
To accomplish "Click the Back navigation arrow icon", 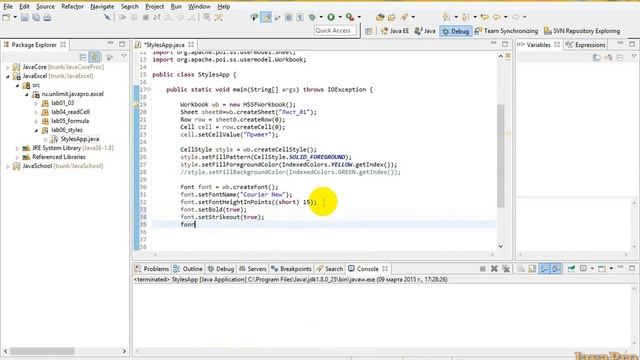I will (x=496, y=17).
